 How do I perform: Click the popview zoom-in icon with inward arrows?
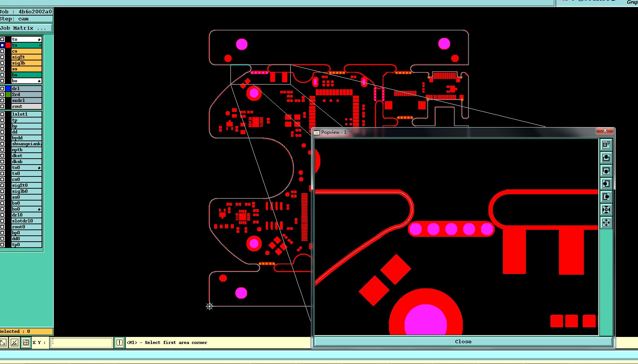point(606,209)
